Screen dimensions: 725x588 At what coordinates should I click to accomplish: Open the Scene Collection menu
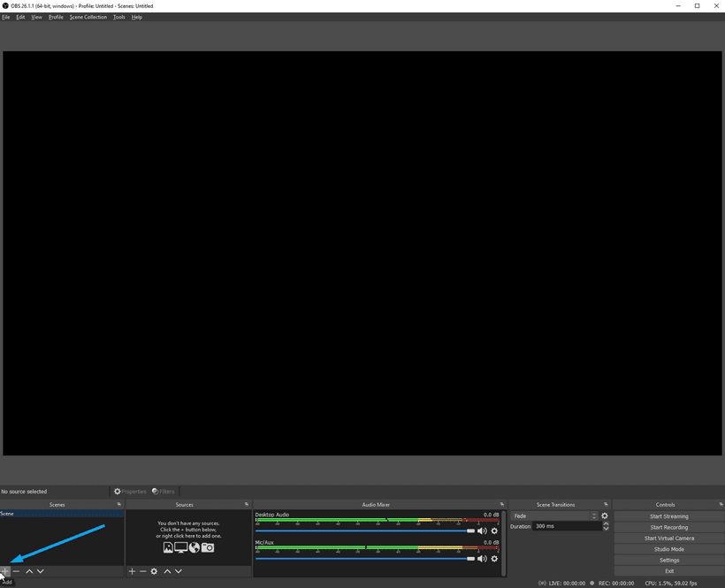[x=88, y=17]
